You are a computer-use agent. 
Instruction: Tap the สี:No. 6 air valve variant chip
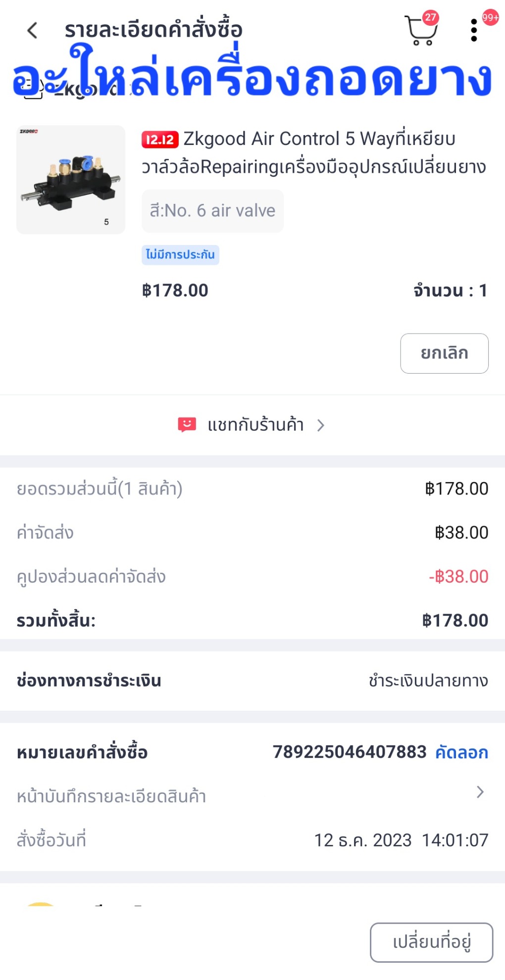pyautogui.click(x=212, y=211)
